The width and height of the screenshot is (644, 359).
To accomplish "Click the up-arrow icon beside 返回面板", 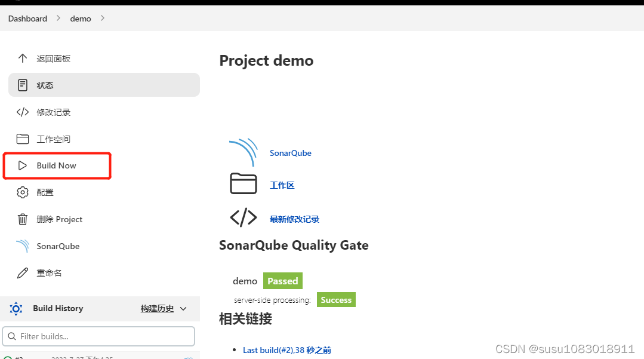I will [x=23, y=59].
